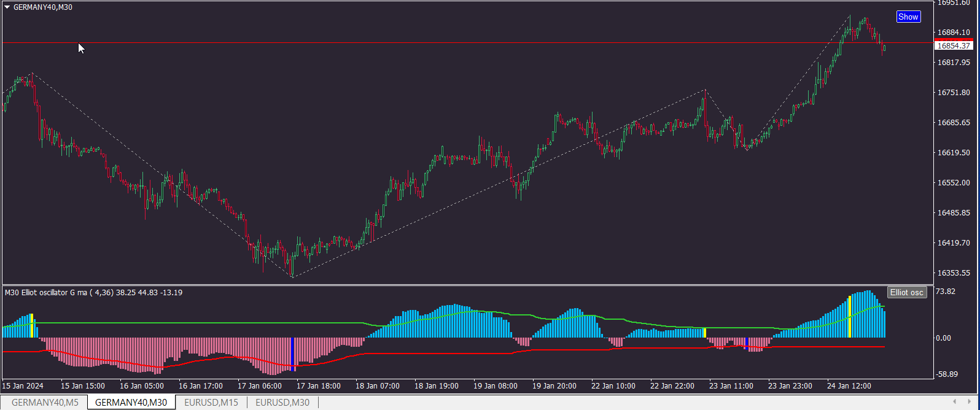Open the GERMANY40,M30 chart dropdown triangle
Viewport: 980px width, 410px height.
point(7,7)
